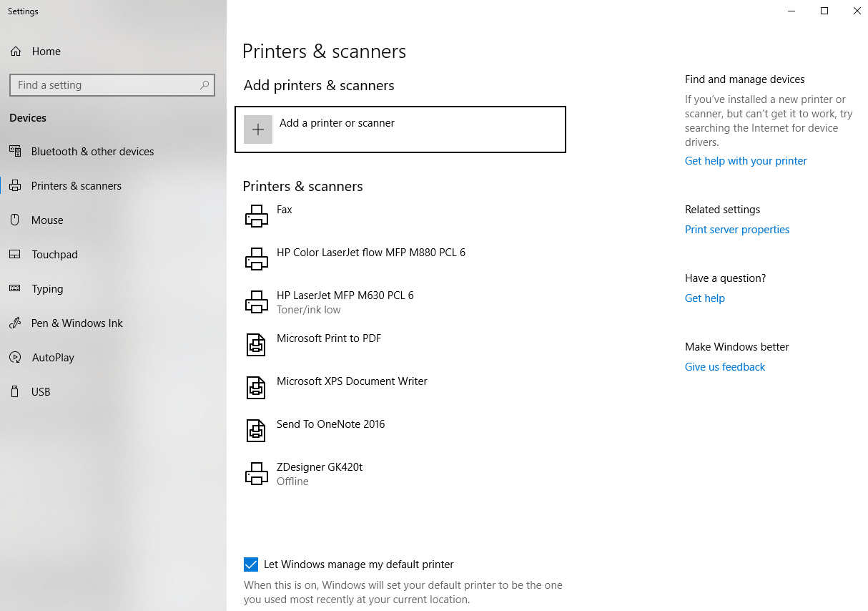
Task: Click the Touchpad icon in sidebar
Action: tap(15, 255)
